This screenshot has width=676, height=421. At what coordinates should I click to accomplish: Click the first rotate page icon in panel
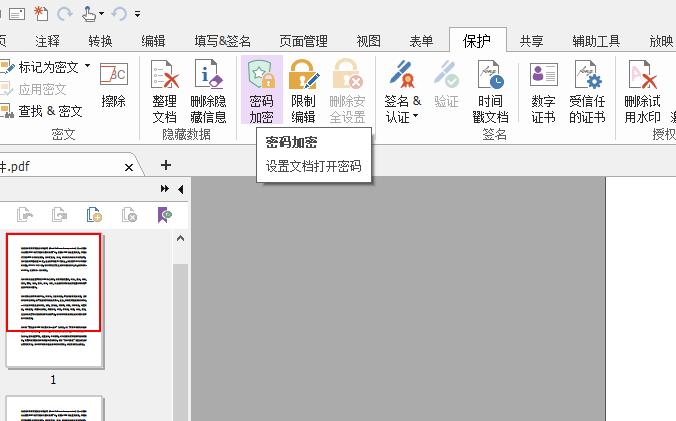(x=25, y=214)
